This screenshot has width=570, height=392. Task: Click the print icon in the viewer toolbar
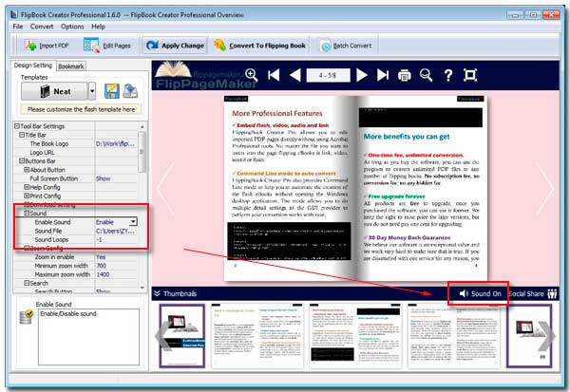coord(405,76)
